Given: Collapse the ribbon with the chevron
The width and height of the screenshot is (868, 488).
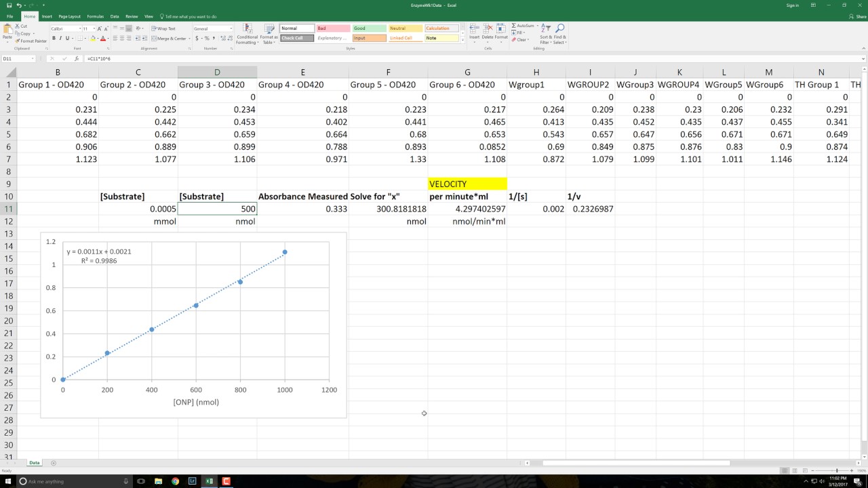Looking at the screenshot, I should pyautogui.click(x=863, y=47).
